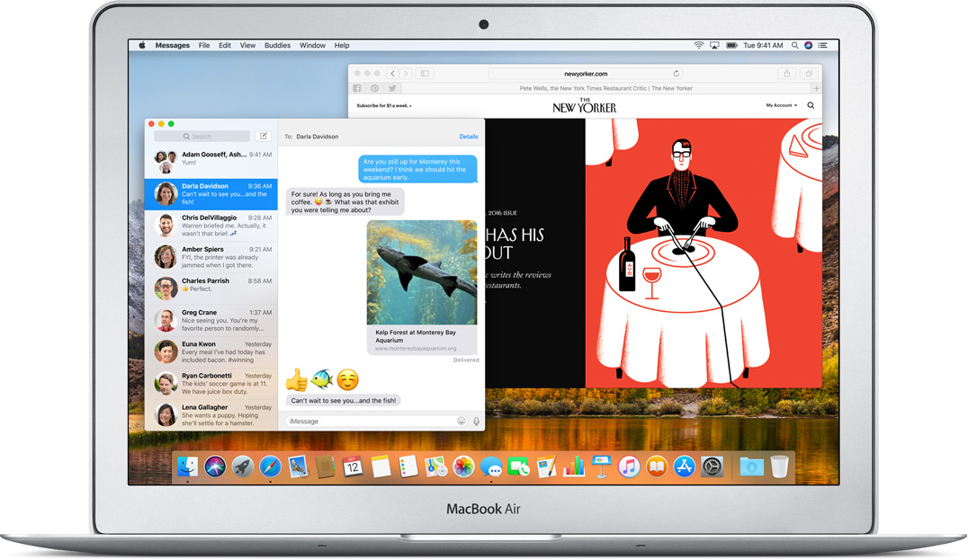Open the Twitter bookmark icon in Safari
This screenshot has height=560, width=968.
click(392, 89)
